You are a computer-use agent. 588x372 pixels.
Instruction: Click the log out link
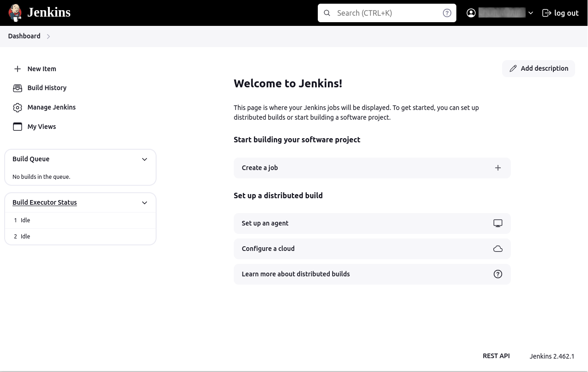pyautogui.click(x=560, y=13)
